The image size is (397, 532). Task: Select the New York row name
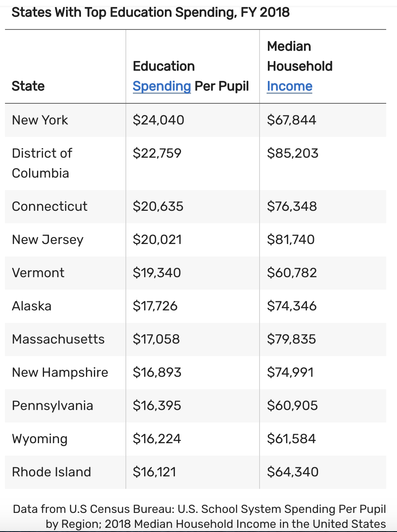[40, 120]
